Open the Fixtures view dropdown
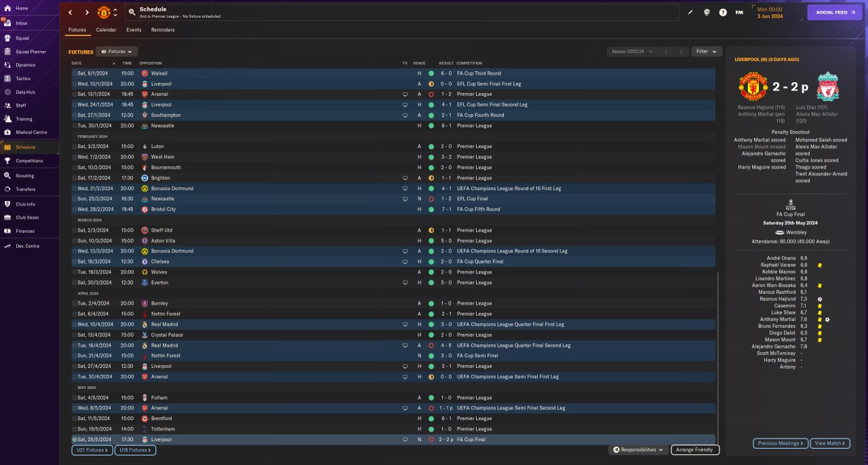 (x=117, y=52)
